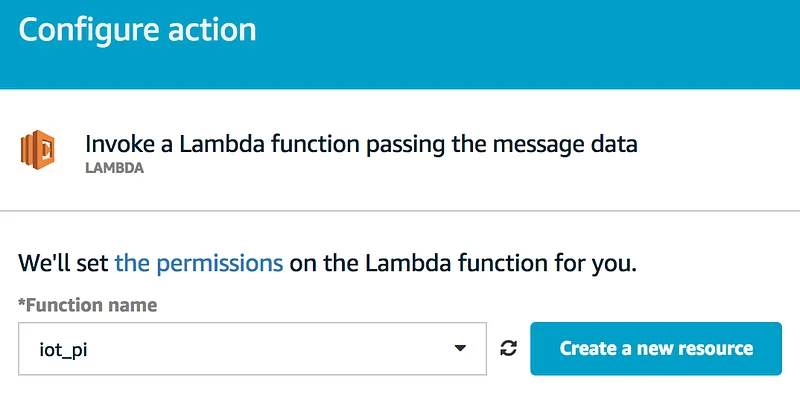Image resolution: width=800 pixels, height=404 pixels.
Task: Click the Configure action header title
Action: click(x=137, y=30)
